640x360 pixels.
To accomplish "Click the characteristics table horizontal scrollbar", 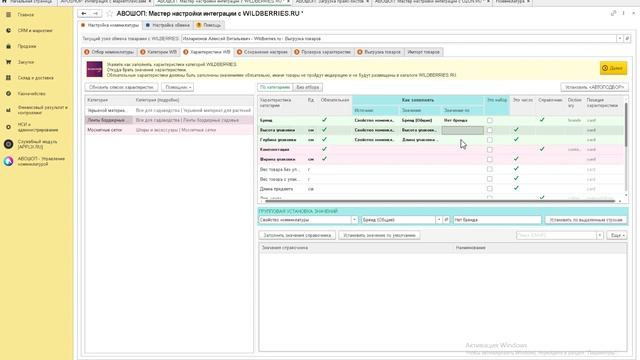I will [440, 201].
